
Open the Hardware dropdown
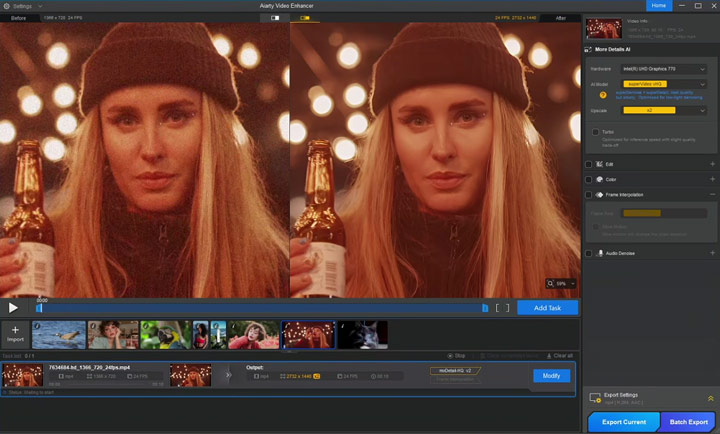[x=664, y=69]
